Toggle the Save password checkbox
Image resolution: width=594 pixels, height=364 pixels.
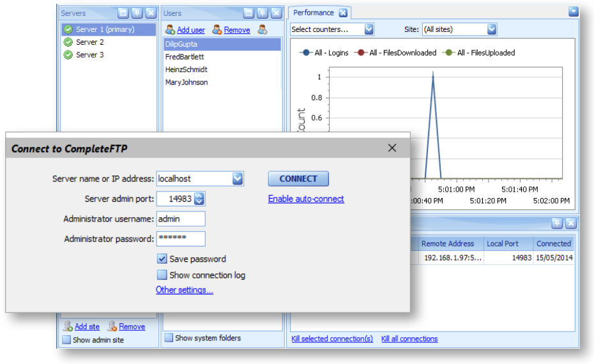[162, 259]
